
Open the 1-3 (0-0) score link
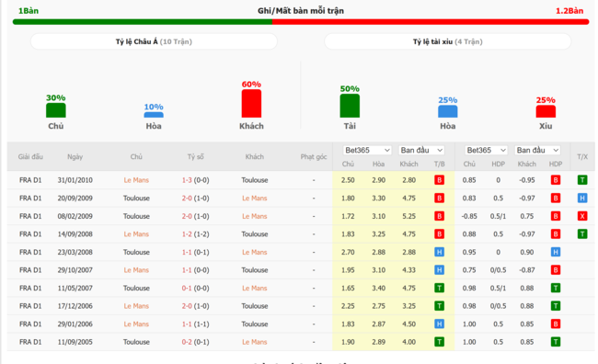pos(195,180)
